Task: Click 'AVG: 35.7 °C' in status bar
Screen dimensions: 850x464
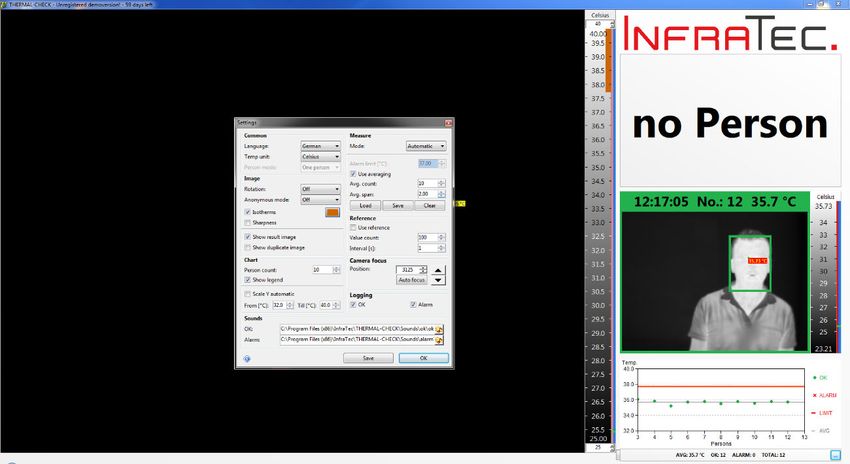Action: (690, 455)
